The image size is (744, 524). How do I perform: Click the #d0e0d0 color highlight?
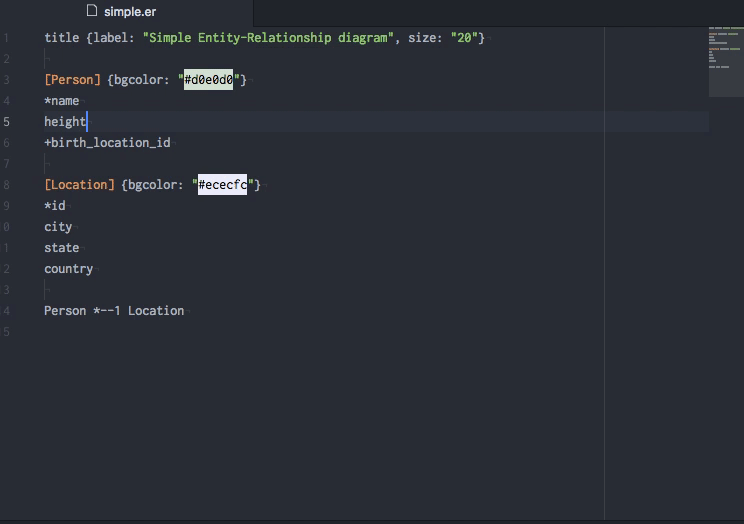pos(208,80)
